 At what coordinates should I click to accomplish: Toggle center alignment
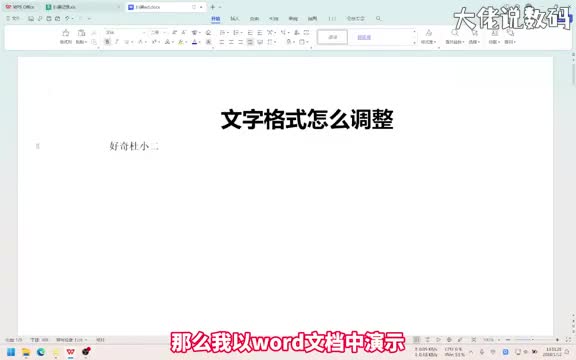coord(231,42)
